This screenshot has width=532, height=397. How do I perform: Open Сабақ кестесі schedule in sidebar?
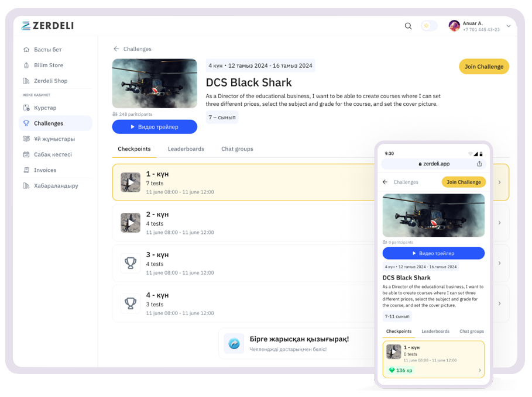tap(53, 154)
